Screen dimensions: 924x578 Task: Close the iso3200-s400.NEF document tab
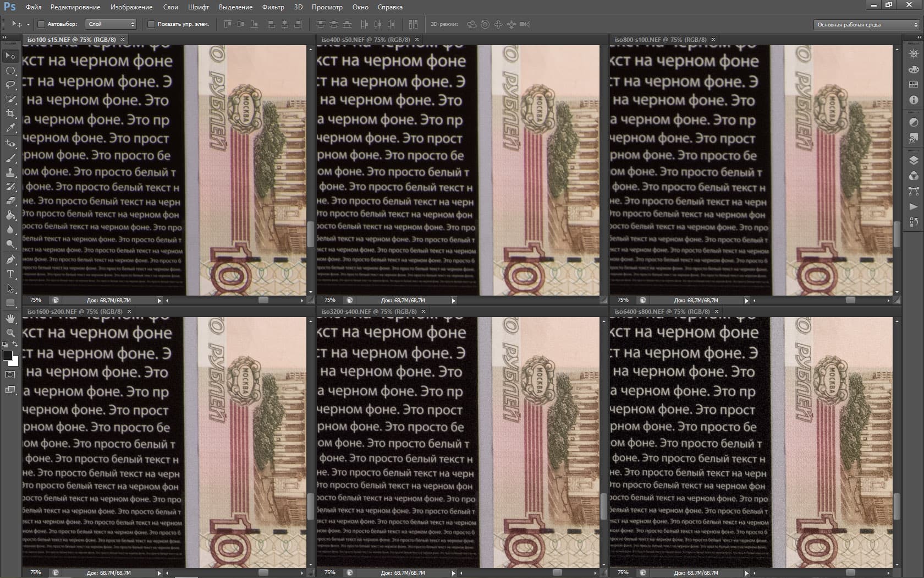(424, 312)
